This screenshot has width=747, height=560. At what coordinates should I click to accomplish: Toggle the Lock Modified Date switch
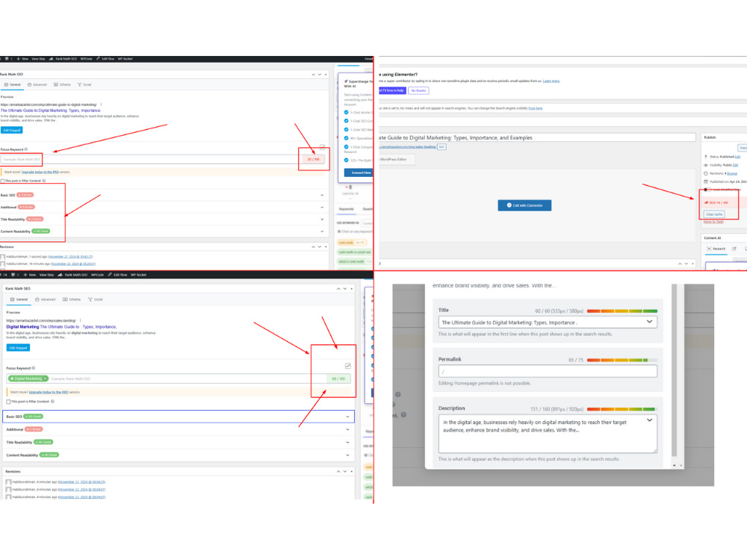(x=706, y=190)
